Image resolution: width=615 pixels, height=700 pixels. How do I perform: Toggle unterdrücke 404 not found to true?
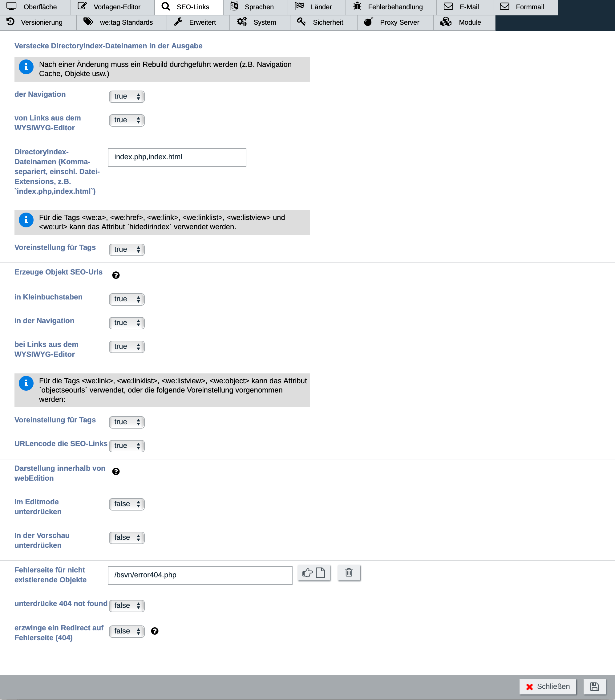126,605
